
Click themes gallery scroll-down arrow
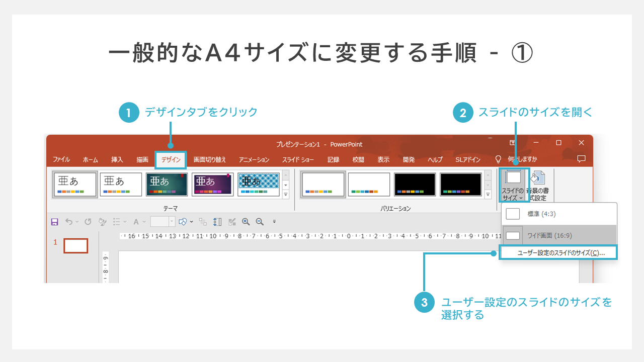(286, 185)
